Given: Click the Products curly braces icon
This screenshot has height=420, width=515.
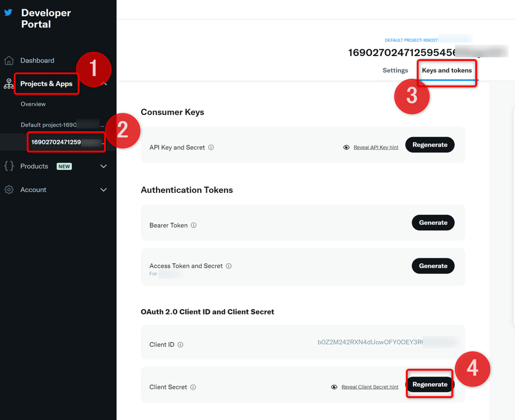Looking at the screenshot, I should (9, 166).
